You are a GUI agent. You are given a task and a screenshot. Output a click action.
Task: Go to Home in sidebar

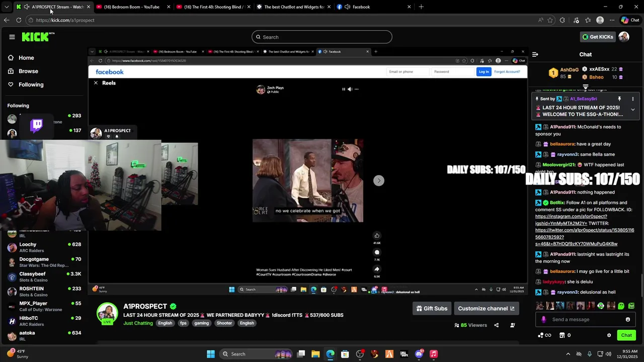[21, 58]
